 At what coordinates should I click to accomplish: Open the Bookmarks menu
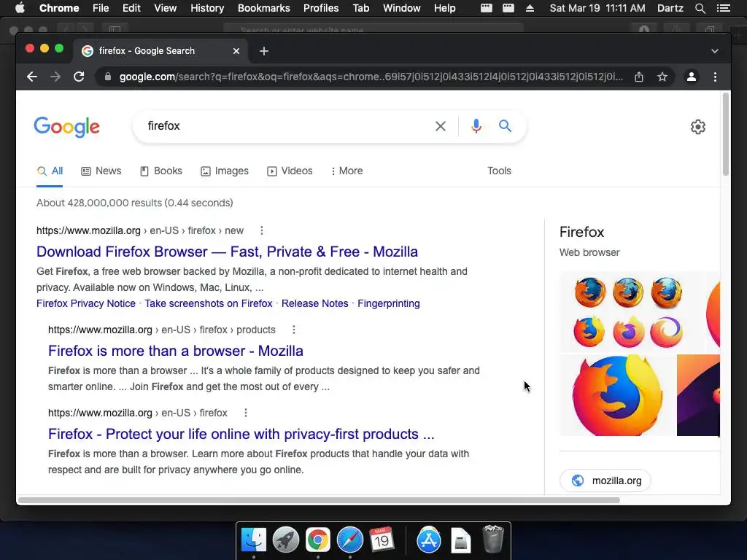pyautogui.click(x=264, y=8)
